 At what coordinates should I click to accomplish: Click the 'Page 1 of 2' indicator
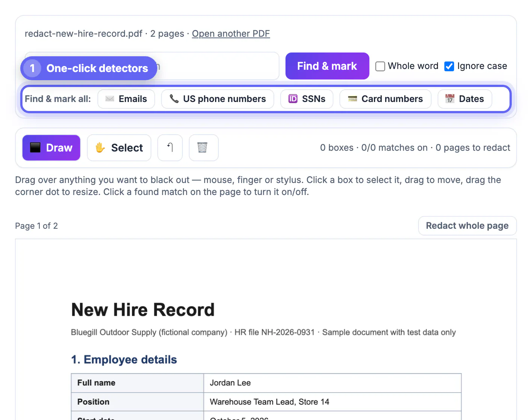(x=36, y=226)
